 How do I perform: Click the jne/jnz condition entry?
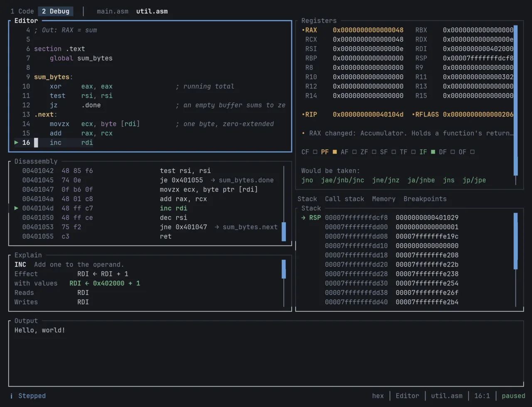(x=386, y=180)
